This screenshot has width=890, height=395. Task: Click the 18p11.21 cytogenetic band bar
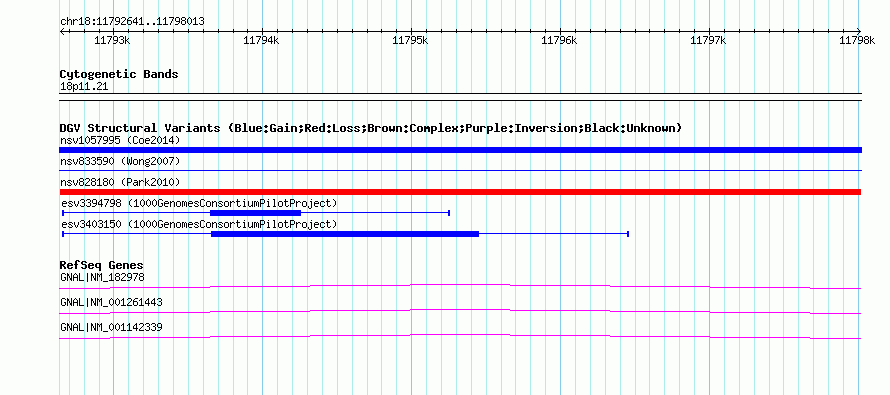click(x=460, y=97)
